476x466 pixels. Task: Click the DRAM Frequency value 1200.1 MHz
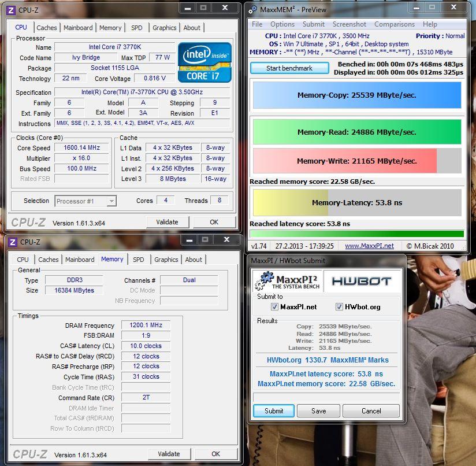pyautogui.click(x=146, y=325)
